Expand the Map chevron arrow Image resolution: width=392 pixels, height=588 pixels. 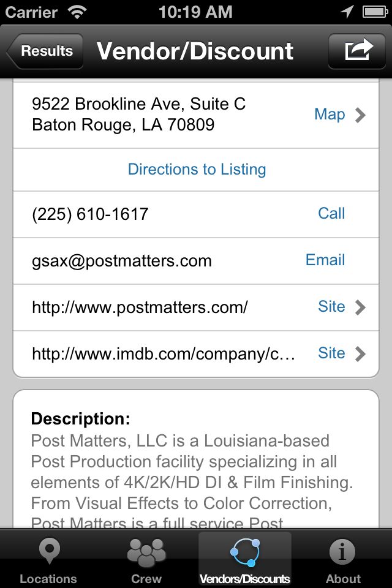point(360,115)
